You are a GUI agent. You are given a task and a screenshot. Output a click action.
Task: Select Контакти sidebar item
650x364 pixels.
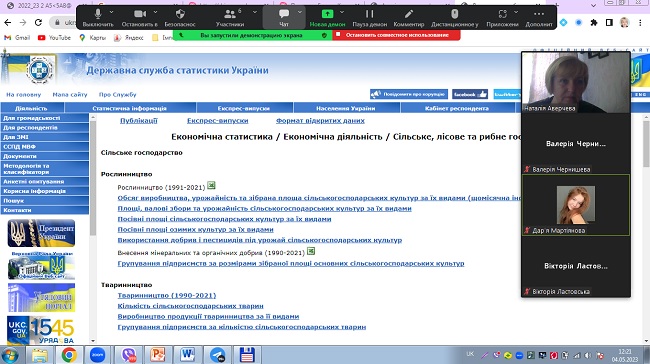click(45, 210)
